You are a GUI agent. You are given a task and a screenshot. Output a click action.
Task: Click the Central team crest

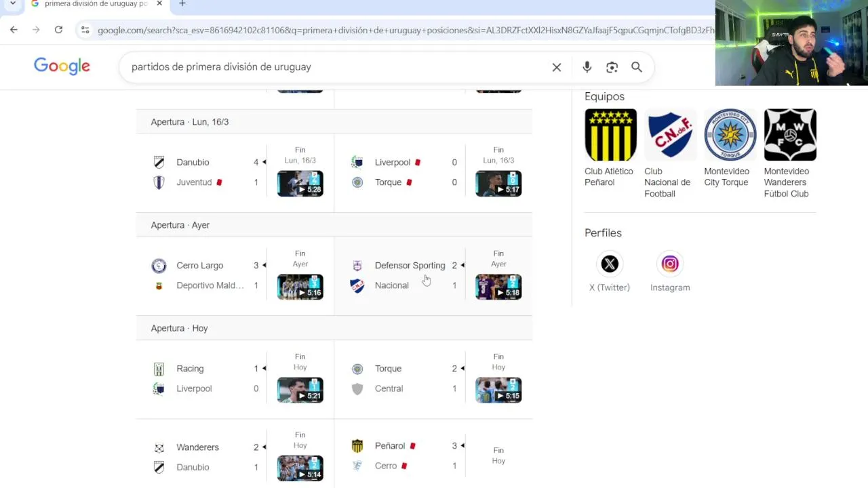357,388
